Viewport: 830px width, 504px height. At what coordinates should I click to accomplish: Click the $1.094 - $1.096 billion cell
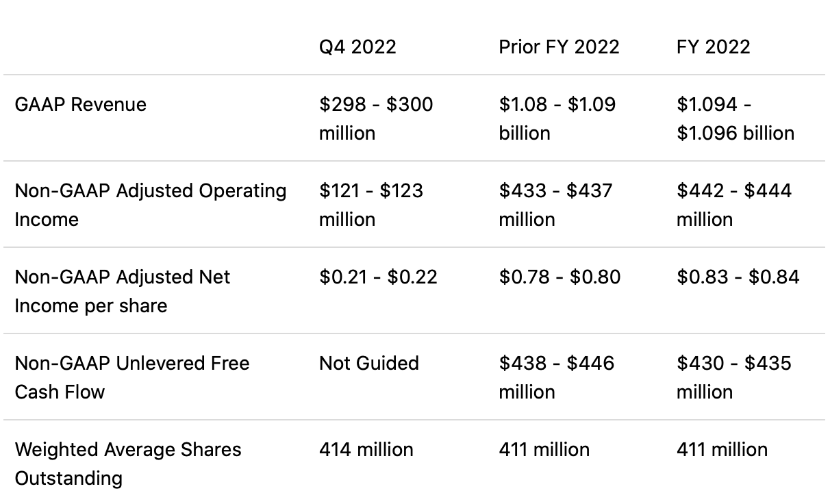pos(735,118)
